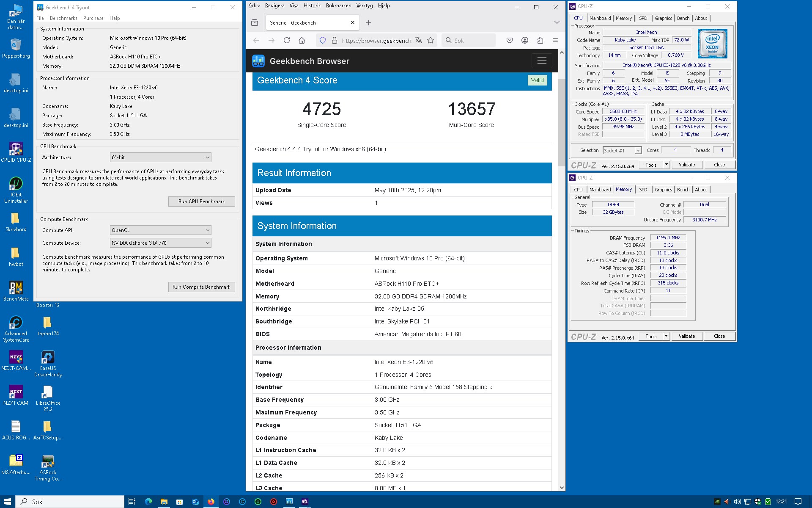Open the Historik menu in Firefox

coord(312,6)
